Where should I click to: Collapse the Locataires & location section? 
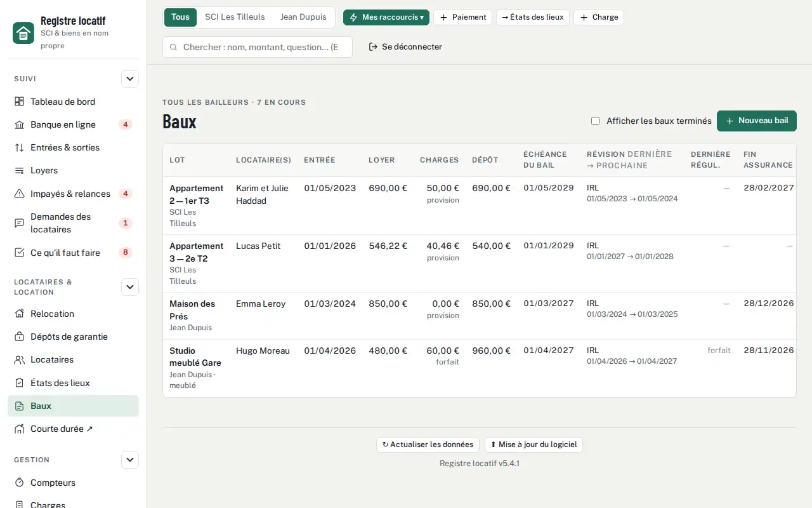click(x=130, y=287)
